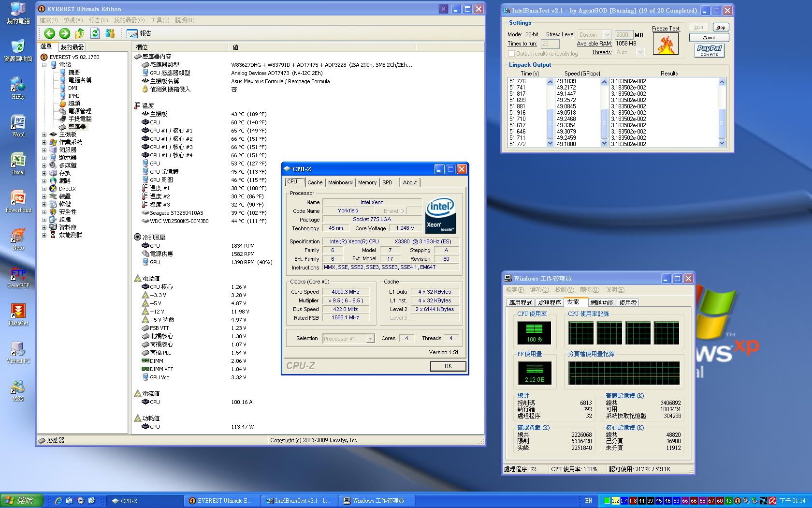The image size is (812, 508).
Task: Open the Excel desktop shortcut
Action: point(18,164)
